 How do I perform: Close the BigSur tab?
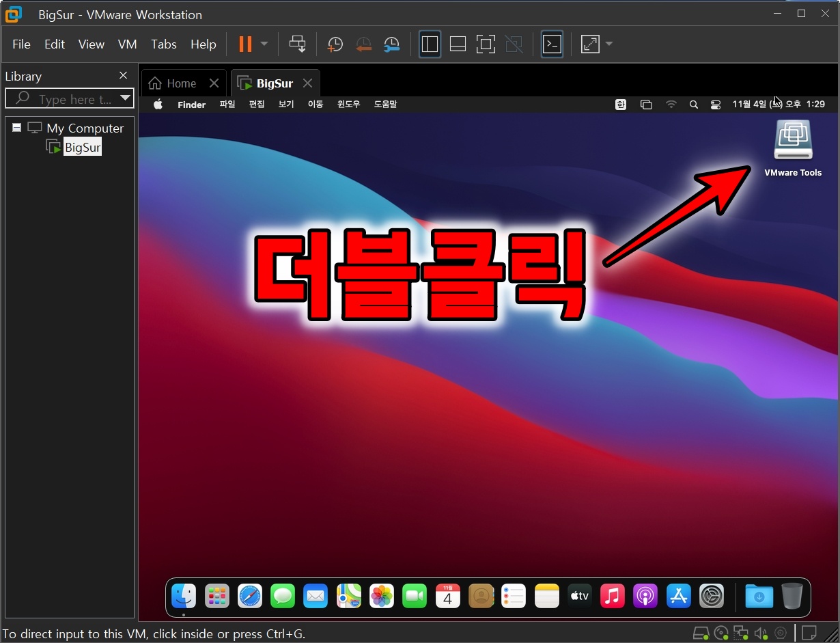pyautogui.click(x=307, y=83)
